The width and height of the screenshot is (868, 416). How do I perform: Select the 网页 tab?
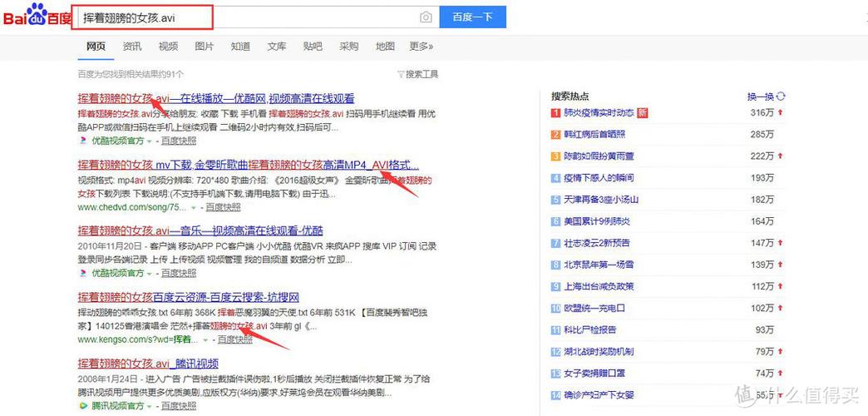click(x=96, y=47)
